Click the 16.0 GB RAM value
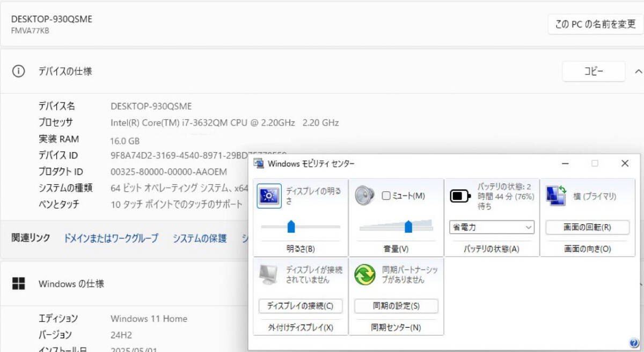 point(125,141)
